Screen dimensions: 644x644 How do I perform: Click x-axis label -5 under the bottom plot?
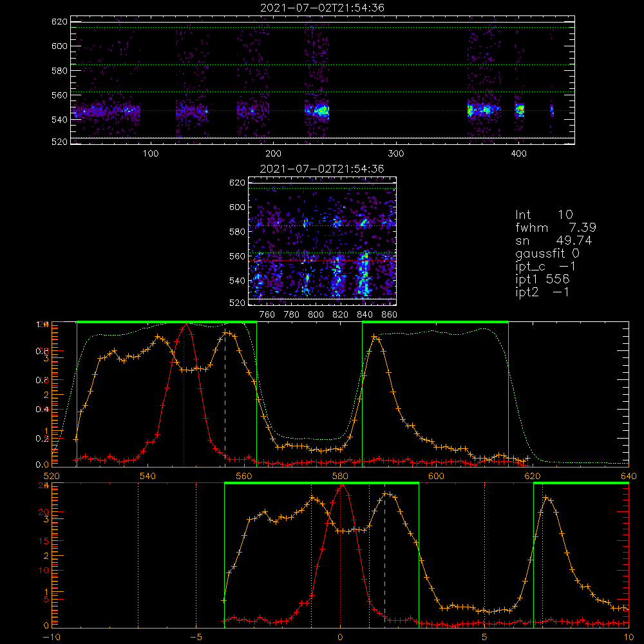(x=196, y=637)
